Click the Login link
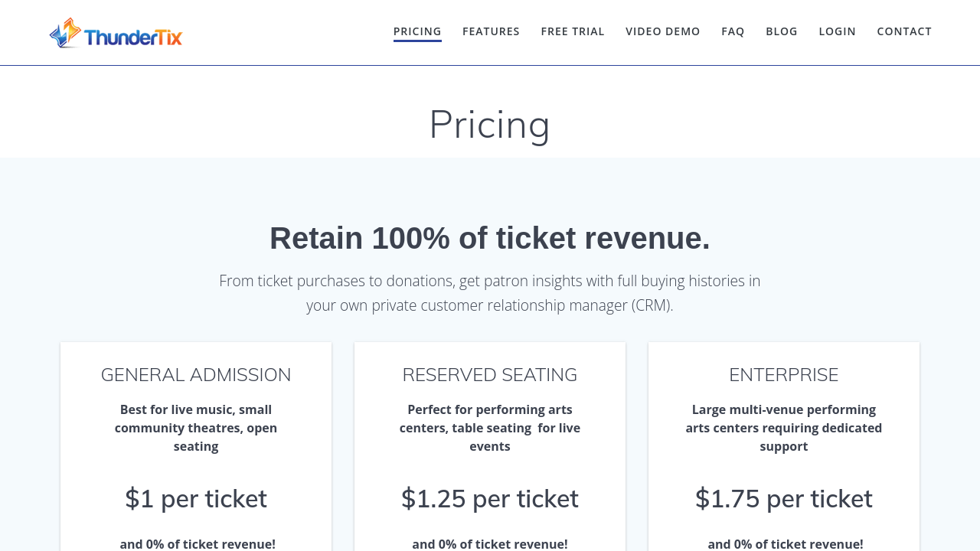 click(838, 31)
